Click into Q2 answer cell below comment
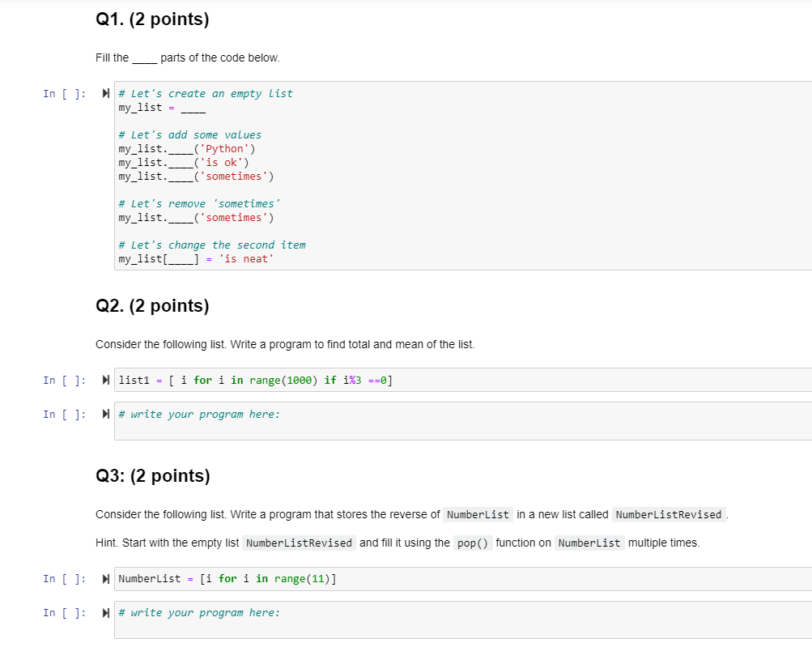Viewport: 812px width, 647px height. 463,428
